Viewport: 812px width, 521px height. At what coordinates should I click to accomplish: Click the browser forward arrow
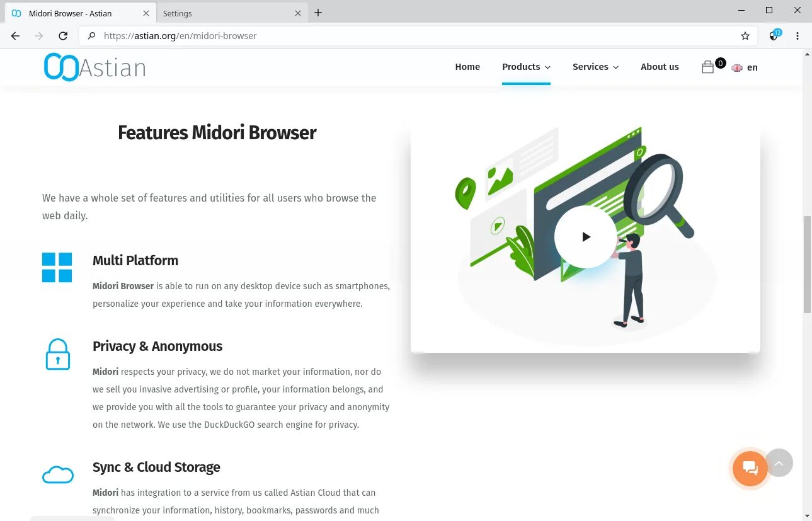39,36
